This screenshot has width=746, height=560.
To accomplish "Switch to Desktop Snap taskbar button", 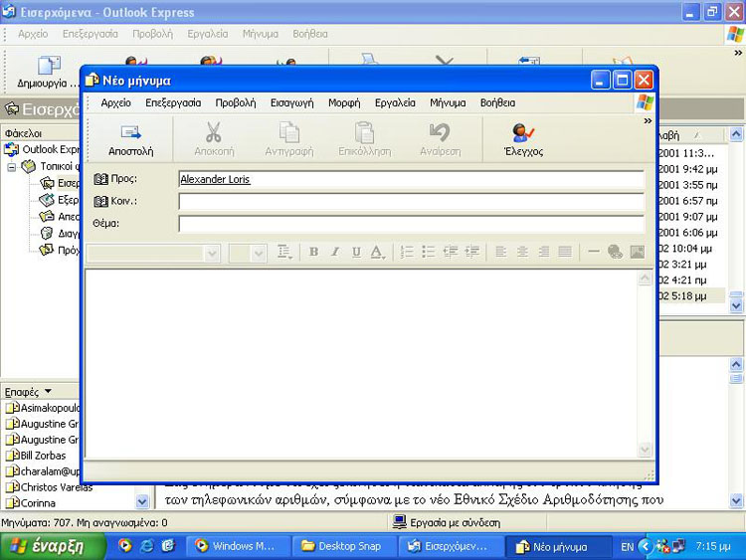I will [343, 546].
